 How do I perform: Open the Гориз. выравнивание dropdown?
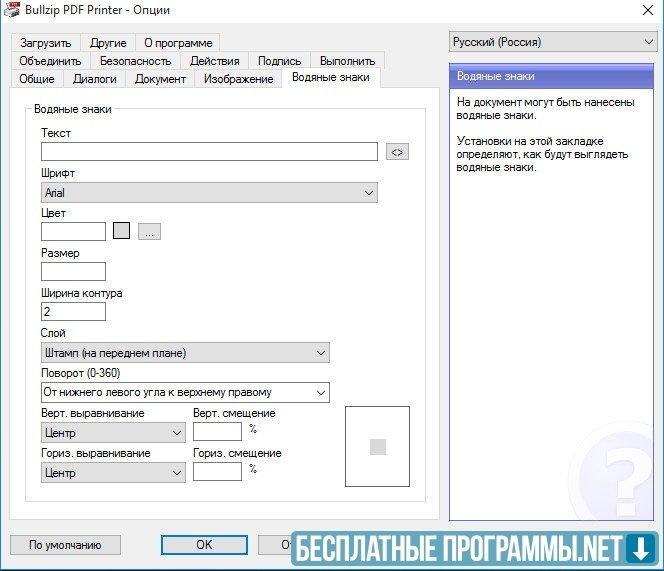(x=113, y=472)
